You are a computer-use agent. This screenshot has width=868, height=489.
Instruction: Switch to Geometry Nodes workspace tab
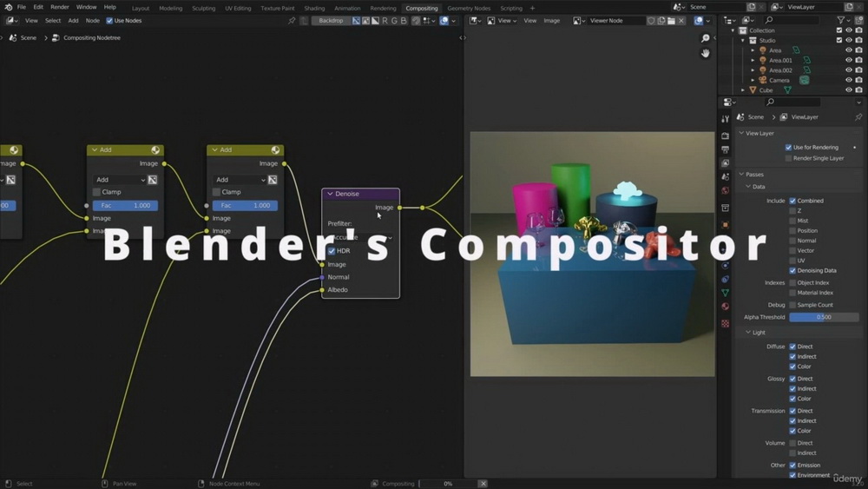coord(469,9)
